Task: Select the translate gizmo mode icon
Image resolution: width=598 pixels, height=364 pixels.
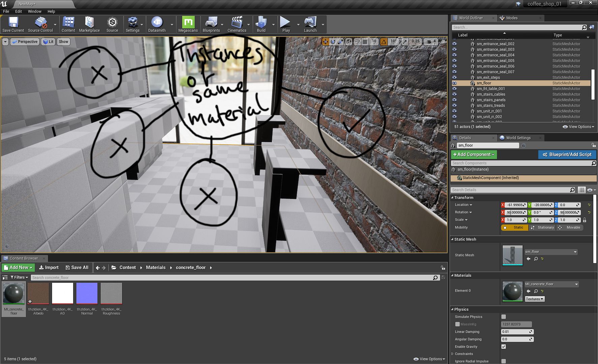Action: (325, 42)
